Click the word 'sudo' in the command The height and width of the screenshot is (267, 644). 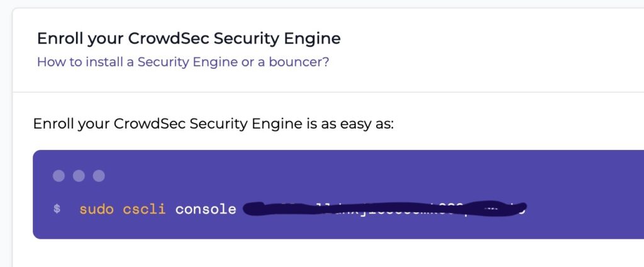96,209
